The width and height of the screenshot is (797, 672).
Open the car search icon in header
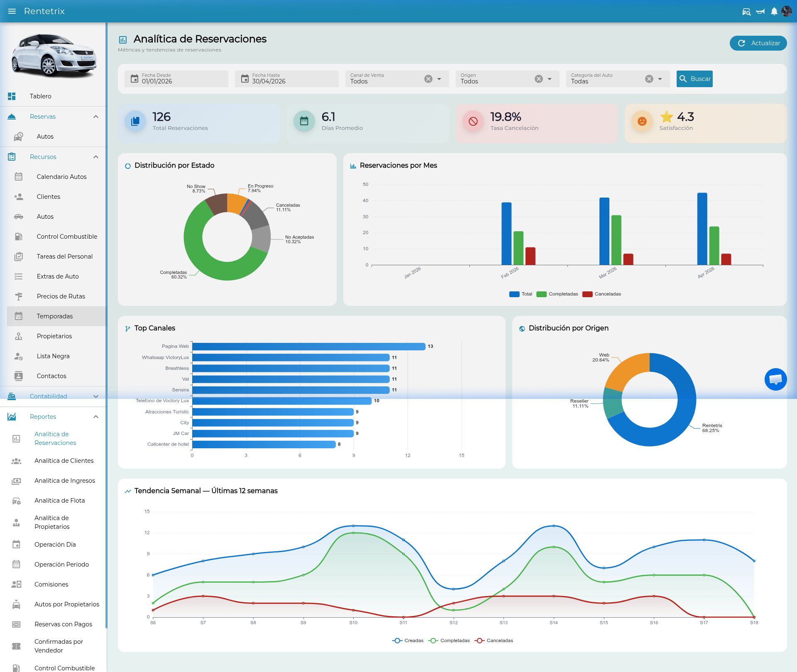[x=746, y=12]
